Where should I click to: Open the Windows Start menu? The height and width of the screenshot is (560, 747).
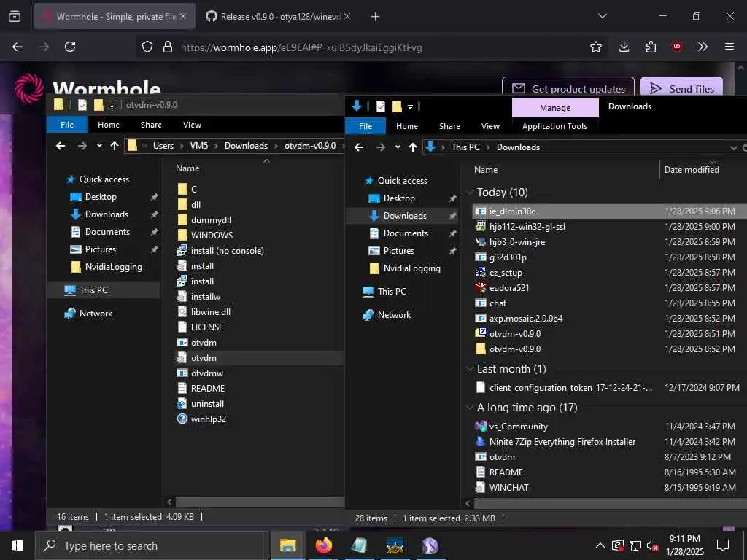point(18,545)
